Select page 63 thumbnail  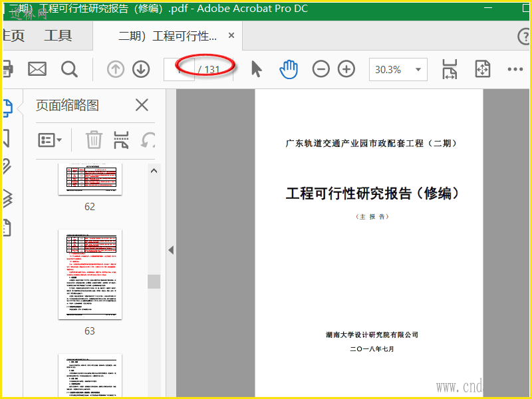90,274
